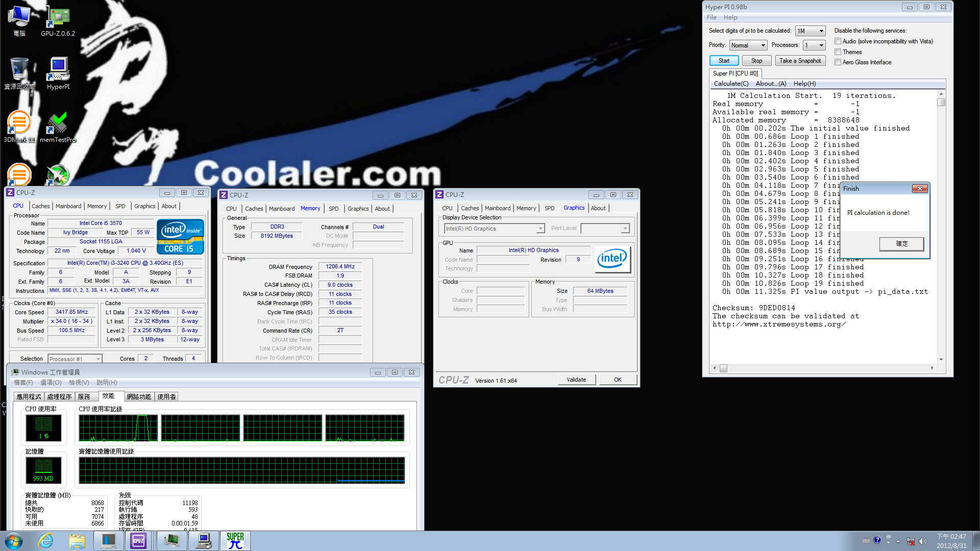The height and width of the screenshot is (551, 980).
Task: Select the CPU-Z purple taskbar icon
Action: coord(138,541)
